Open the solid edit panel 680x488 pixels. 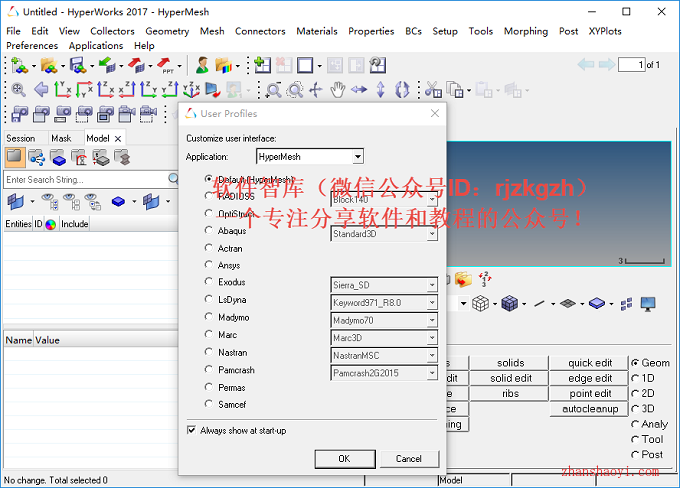point(511,378)
